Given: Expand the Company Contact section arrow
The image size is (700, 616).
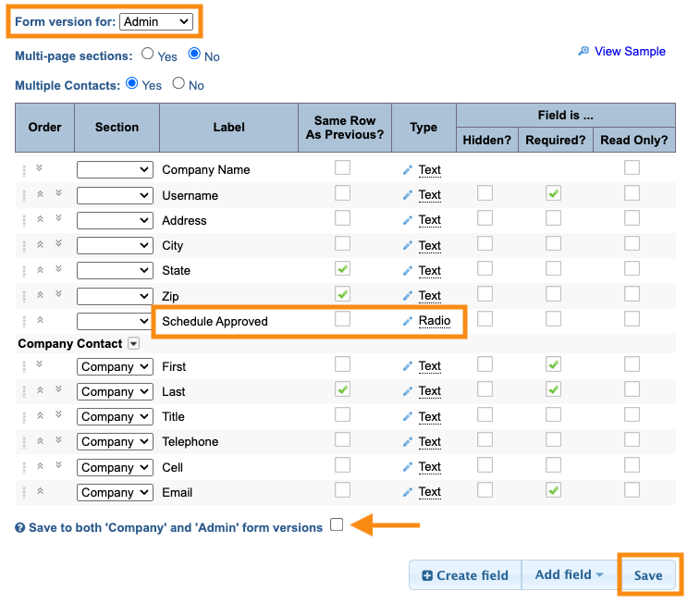Looking at the screenshot, I should click(x=133, y=343).
